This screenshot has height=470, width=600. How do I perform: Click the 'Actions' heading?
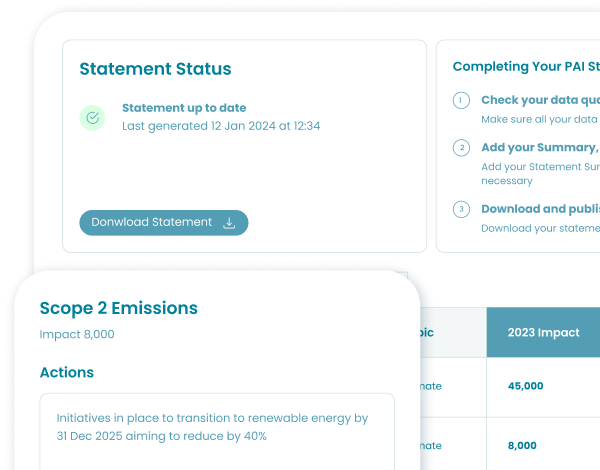point(67,372)
